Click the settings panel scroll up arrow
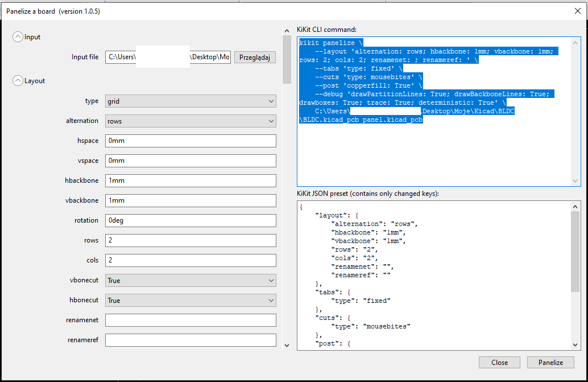Image resolution: width=588 pixels, height=382 pixels. [287, 31]
